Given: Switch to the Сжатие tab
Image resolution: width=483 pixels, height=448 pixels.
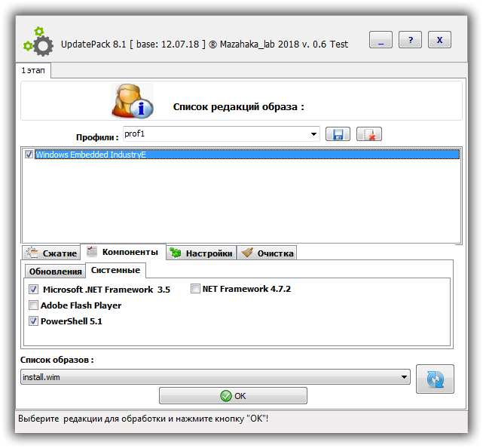Looking at the screenshot, I should pos(51,253).
